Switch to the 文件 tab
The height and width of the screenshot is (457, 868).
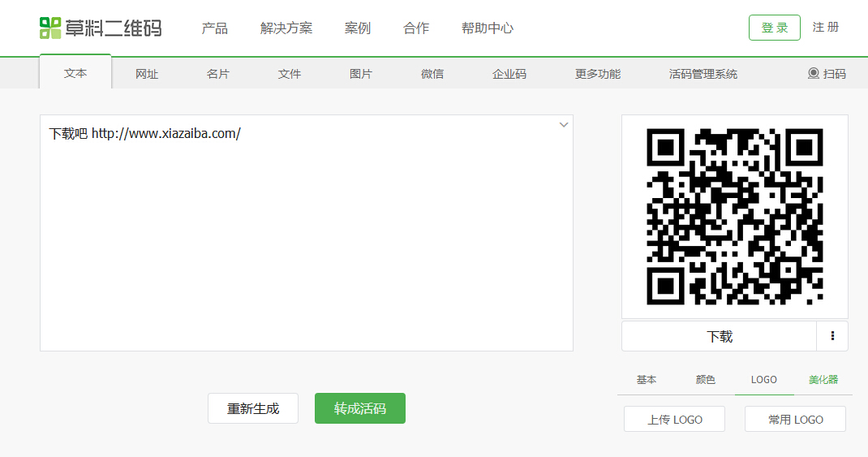tap(290, 74)
